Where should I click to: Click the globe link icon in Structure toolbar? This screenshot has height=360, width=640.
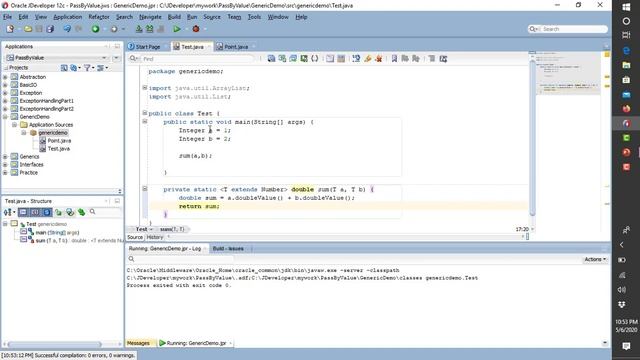click(70, 212)
